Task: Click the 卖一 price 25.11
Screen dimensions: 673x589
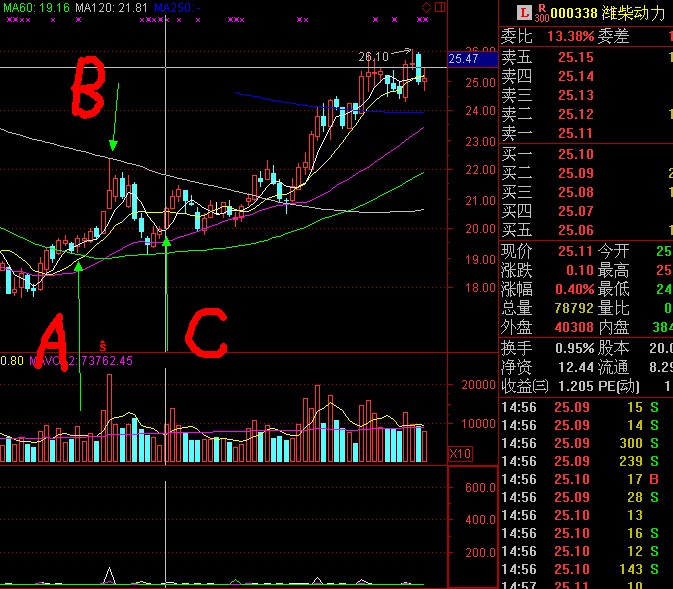Action: pyautogui.click(x=576, y=134)
